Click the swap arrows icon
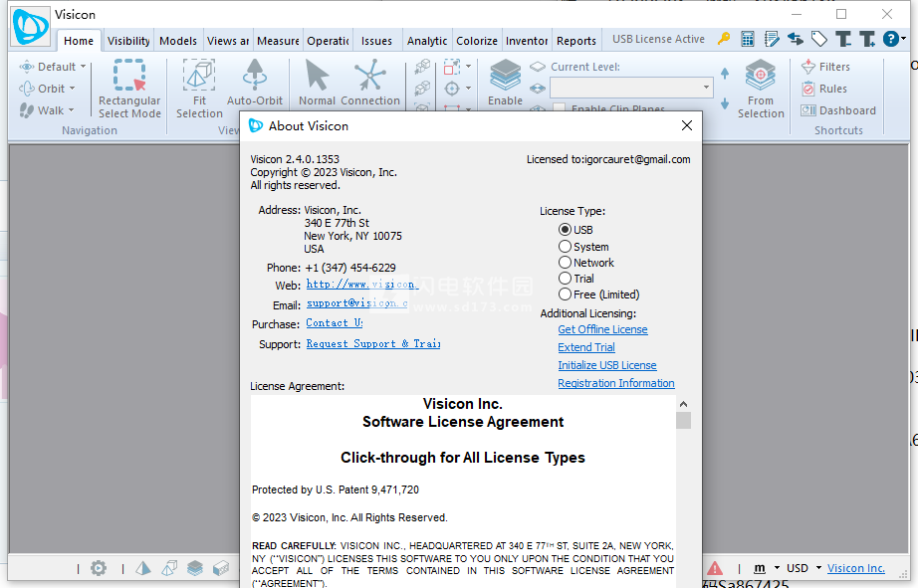 tap(796, 39)
